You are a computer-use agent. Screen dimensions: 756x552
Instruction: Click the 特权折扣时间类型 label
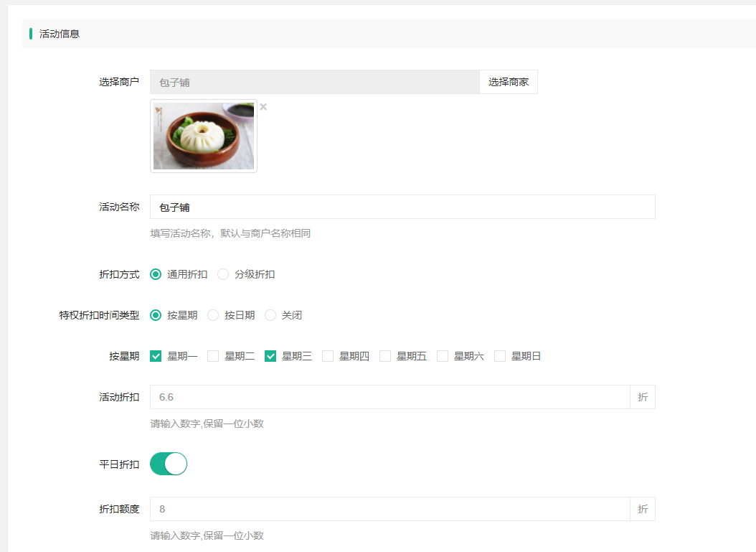pyautogui.click(x=99, y=315)
